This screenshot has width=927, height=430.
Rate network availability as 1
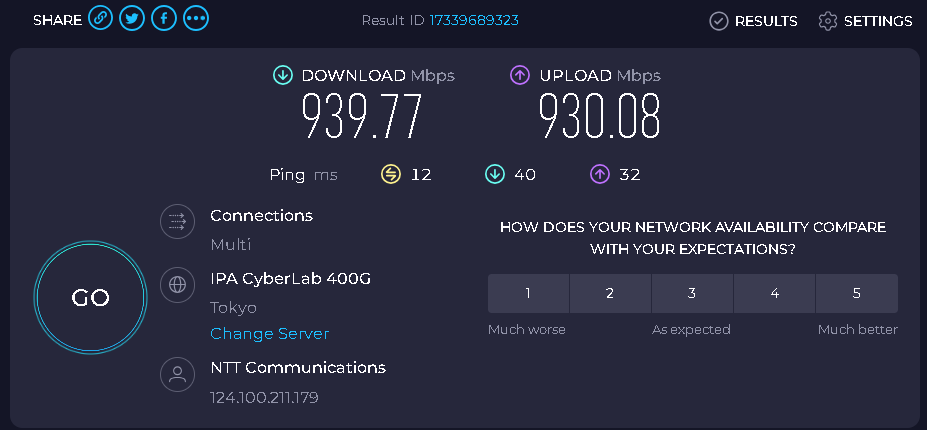529,293
